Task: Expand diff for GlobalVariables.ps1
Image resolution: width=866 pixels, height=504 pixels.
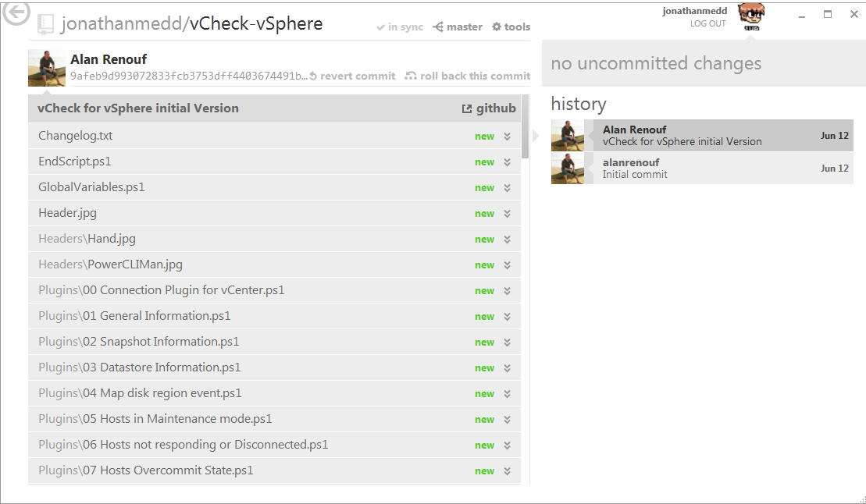Action: (x=507, y=188)
